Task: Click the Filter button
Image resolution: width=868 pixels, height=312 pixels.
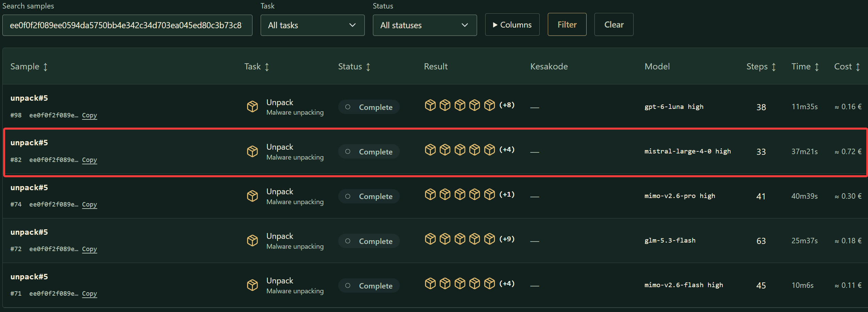Action: tap(567, 24)
